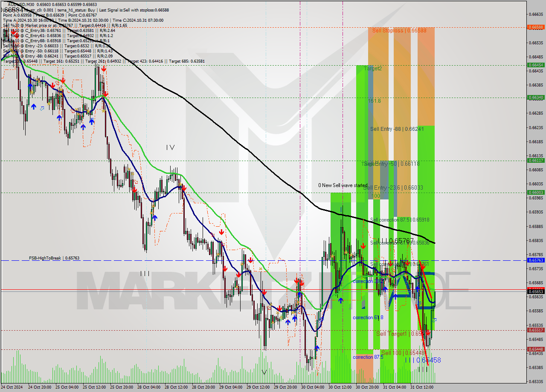
Task: Click the '| | | 0.65767' wave label
Action: [397, 241]
